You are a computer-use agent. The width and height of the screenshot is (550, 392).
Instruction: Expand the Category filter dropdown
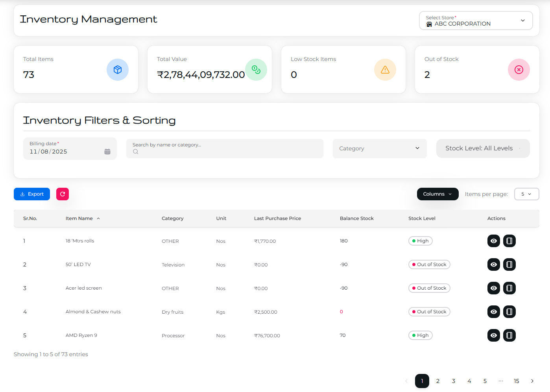coord(379,148)
